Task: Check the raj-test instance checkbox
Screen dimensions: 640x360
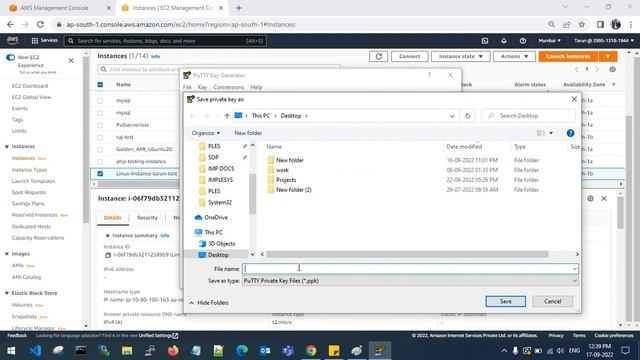Action: pos(100,137)
